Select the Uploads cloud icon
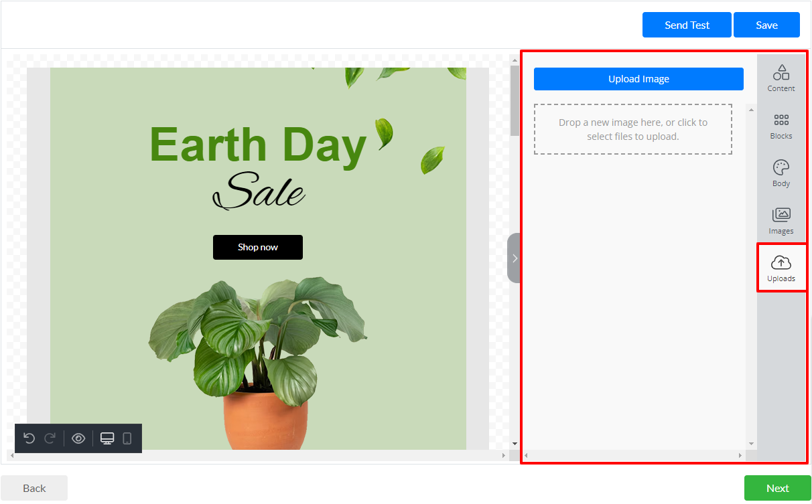The height and width of the screenshot is (504, 812). pos(781,268)
